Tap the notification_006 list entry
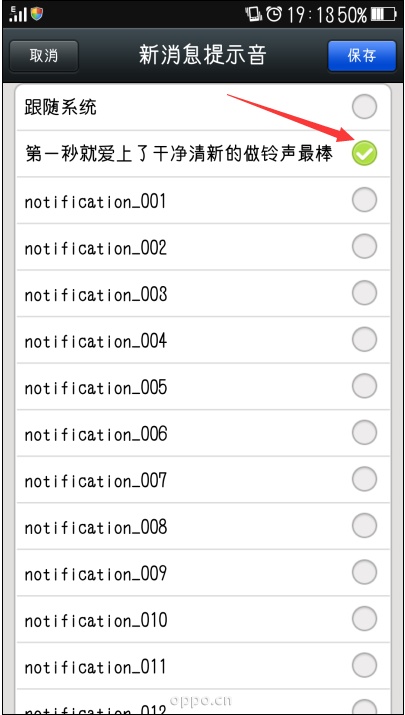Viewport: 405px width, 715px height. tap(203, 433)
